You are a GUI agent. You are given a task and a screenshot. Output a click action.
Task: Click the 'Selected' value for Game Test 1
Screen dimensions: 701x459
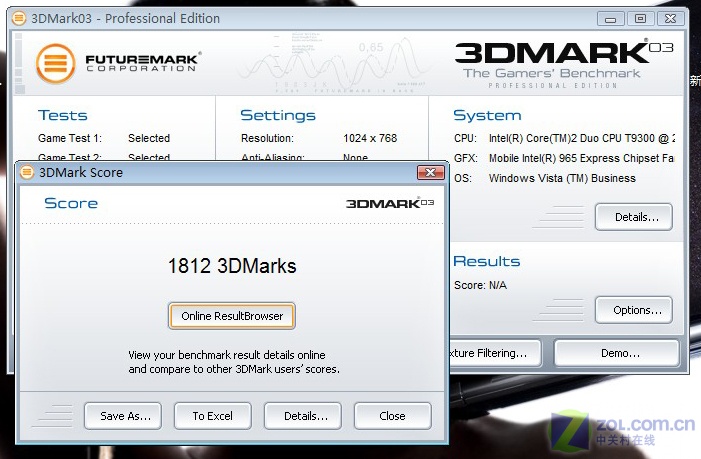[149, 138]
